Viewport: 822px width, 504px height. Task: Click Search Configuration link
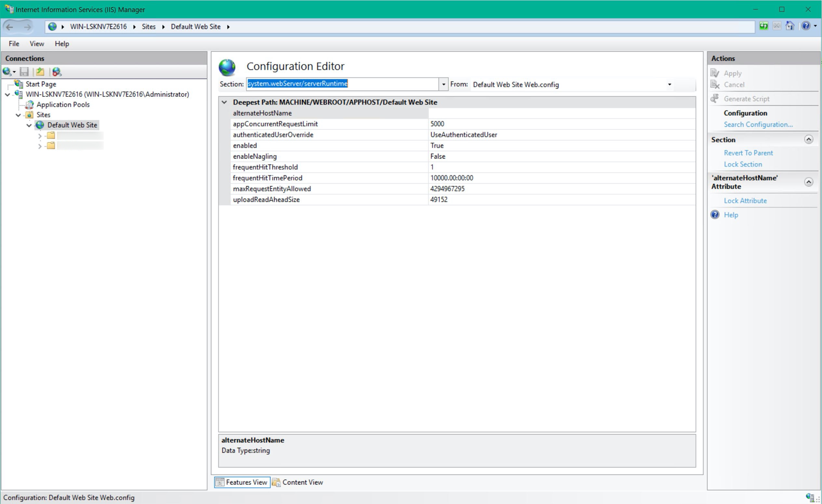pyautogui.click(x=758, y=124)
